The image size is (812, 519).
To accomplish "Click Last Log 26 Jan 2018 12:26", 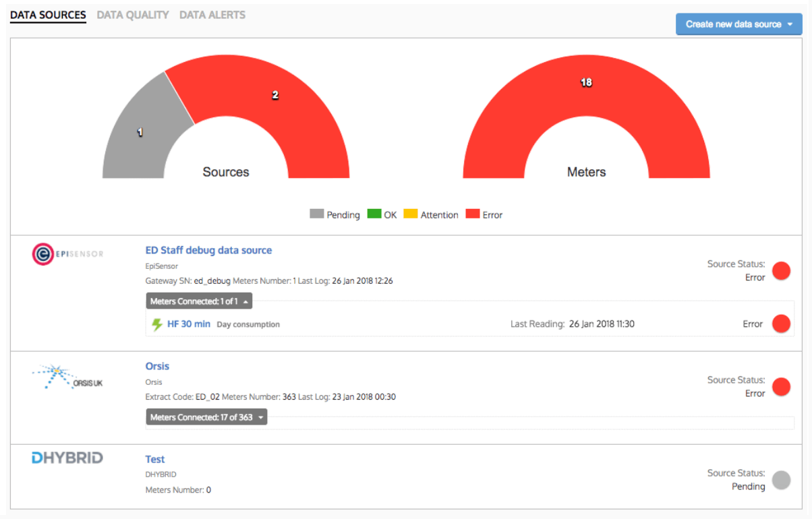I will pyautogui.click(x=345, y=281).
